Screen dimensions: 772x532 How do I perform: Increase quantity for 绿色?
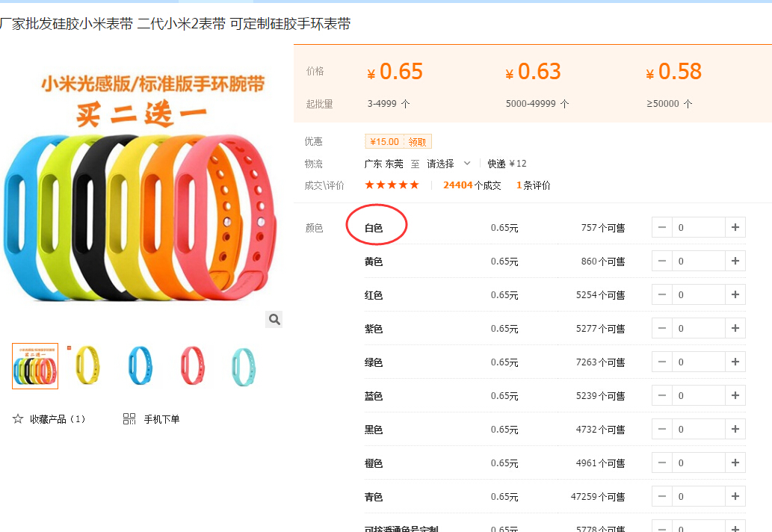[735, 362]
